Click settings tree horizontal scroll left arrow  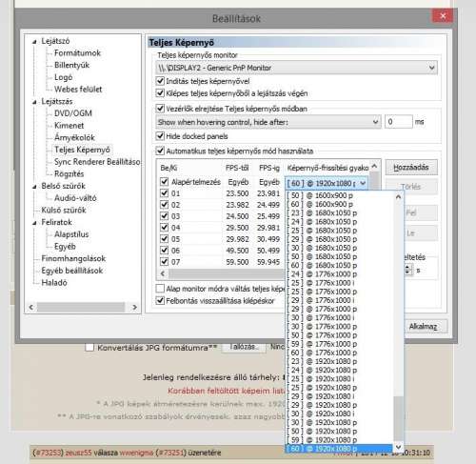pyautogui.click(x=31, y=307)
